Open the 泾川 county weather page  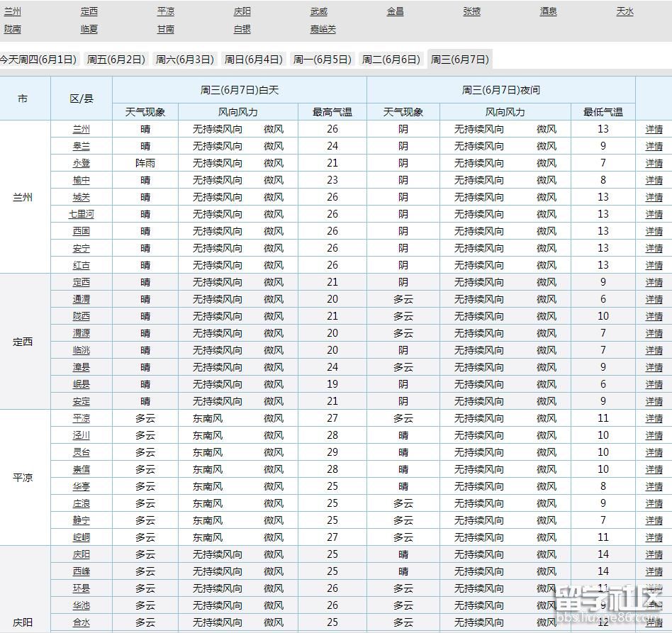(x=80, y=435)
